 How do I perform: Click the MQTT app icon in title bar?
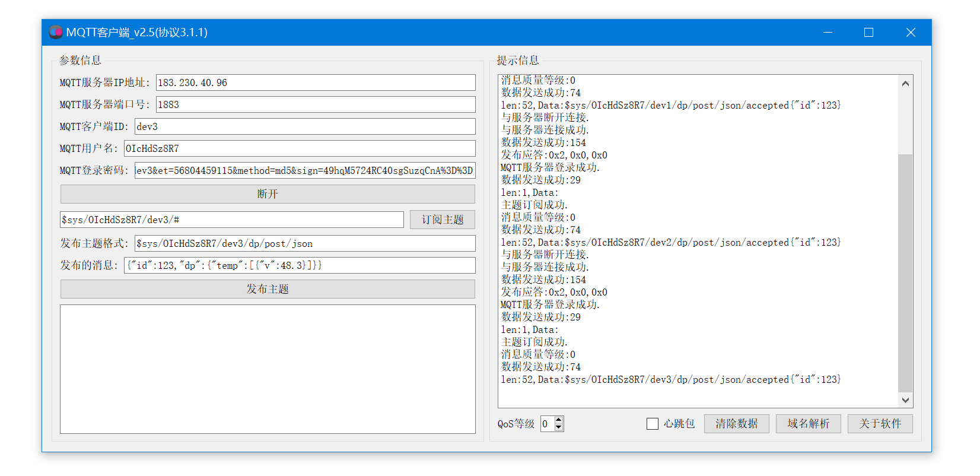[x=56, y=32]
